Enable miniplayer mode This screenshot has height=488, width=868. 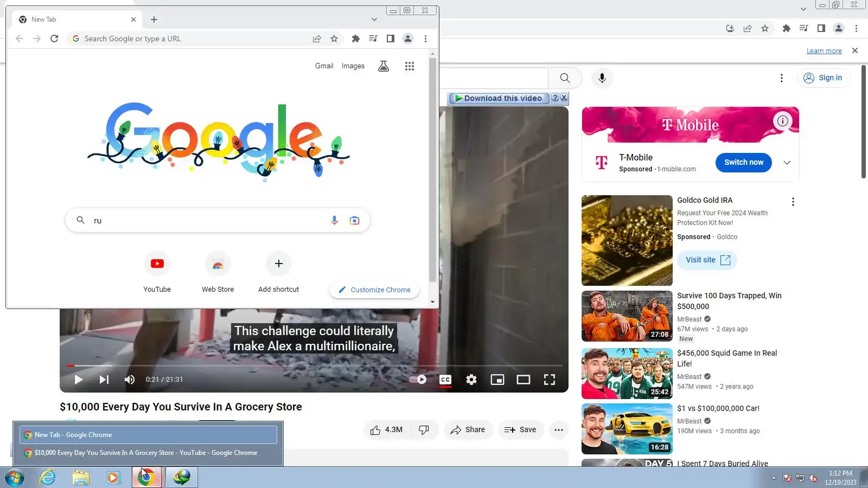pyautogui.click(x=497, y=380)
